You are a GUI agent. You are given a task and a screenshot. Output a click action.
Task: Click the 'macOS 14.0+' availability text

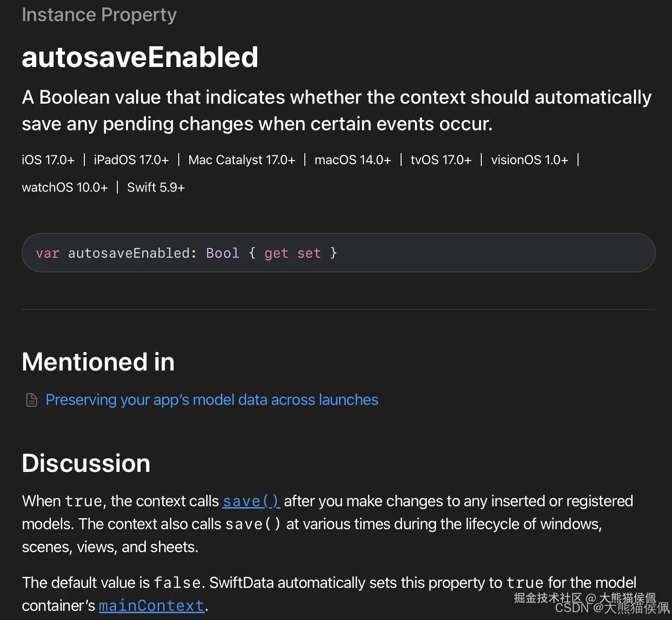353,160
